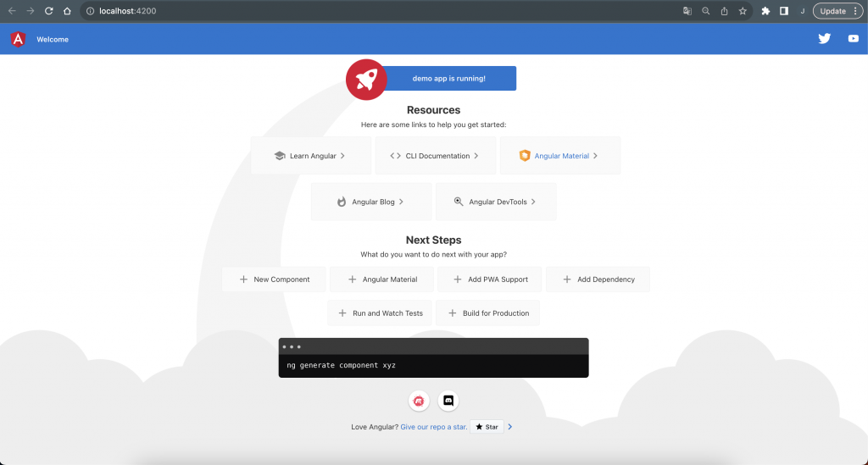Open the browser side panel icon
868x465 pixels.
784,11
